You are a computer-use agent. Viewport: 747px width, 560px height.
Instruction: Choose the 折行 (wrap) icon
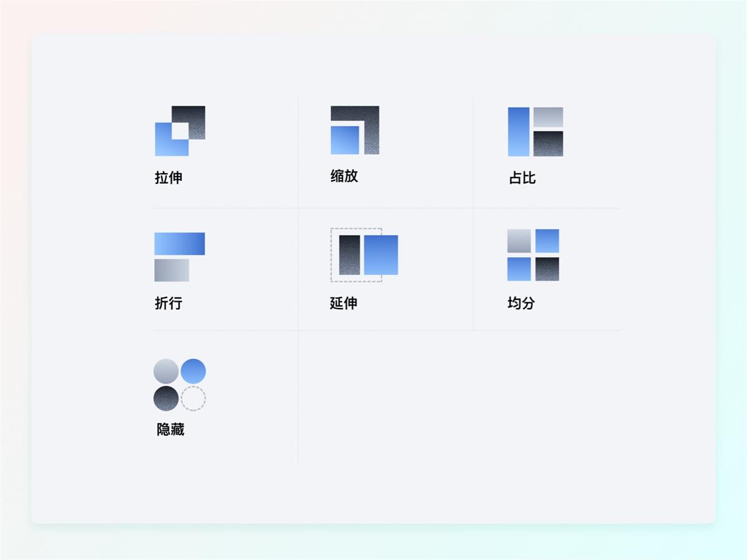[179, 257]
